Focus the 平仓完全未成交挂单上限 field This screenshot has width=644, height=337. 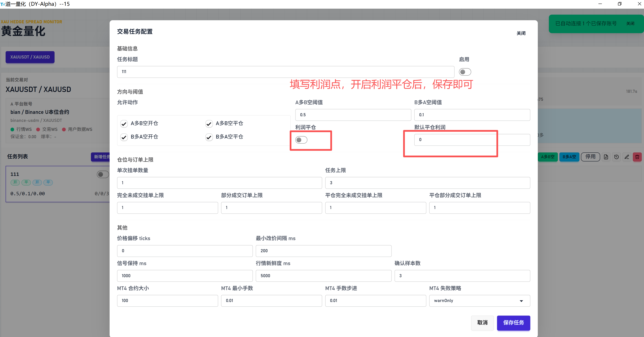coord(376,208)
